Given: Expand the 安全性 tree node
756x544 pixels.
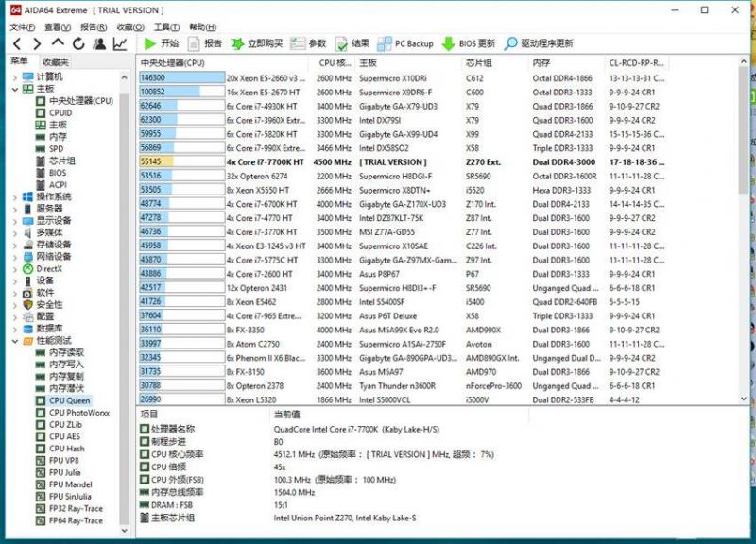Looking at the screenshot, I should point(15,305).
